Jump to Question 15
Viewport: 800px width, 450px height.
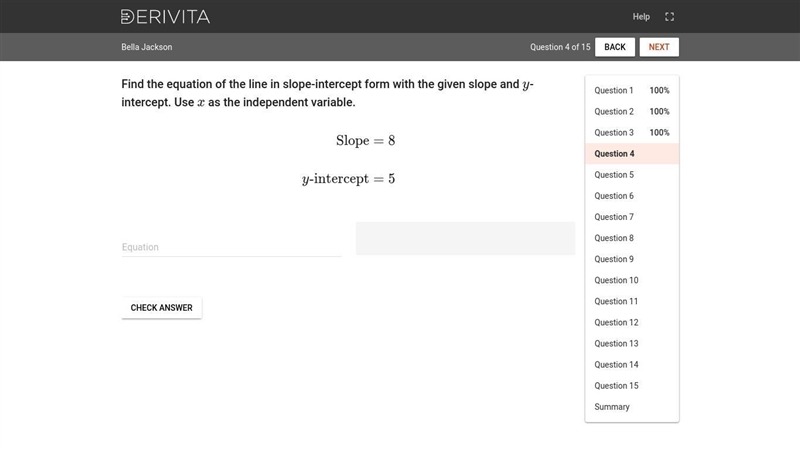click(x=632, y=386)
